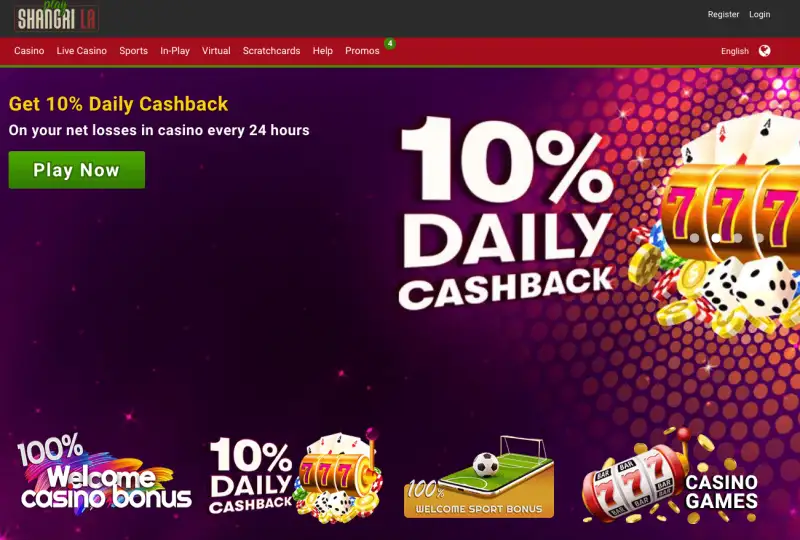800x540 pixels.
Task: Switch to the Sports section
Action: point(134,51)
